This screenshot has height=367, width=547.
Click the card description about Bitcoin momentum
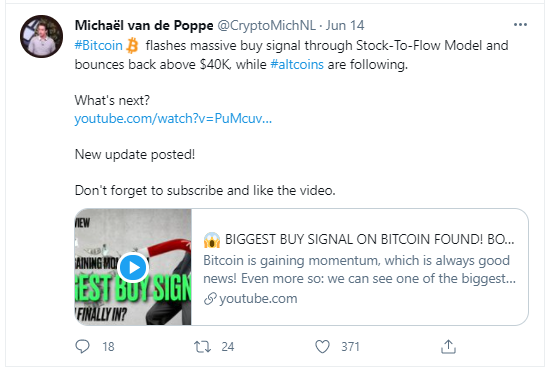[x=359, y=270]
